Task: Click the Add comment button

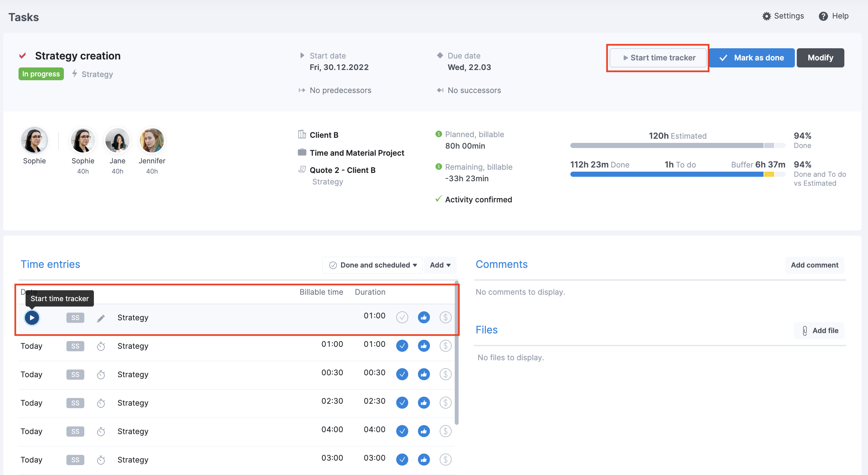Action: point(814,265)
